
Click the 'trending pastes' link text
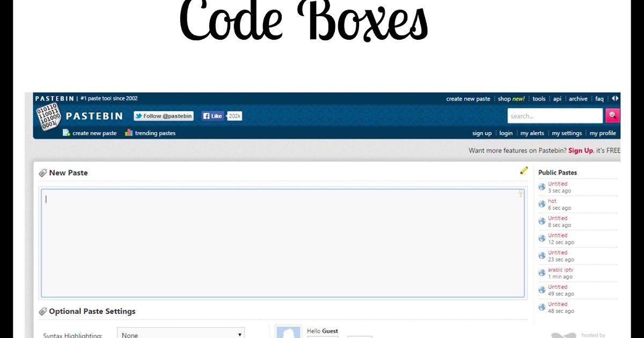pos(155,133)
